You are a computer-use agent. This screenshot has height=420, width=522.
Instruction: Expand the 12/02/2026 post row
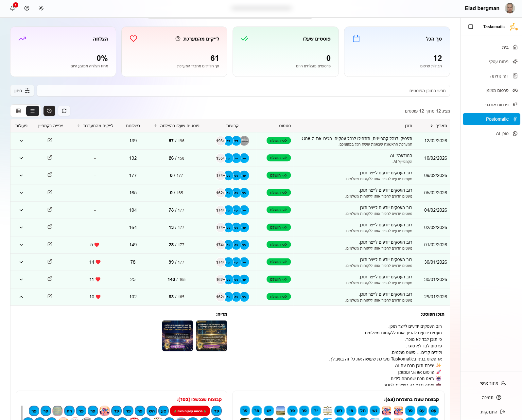(x=21, y=141)
